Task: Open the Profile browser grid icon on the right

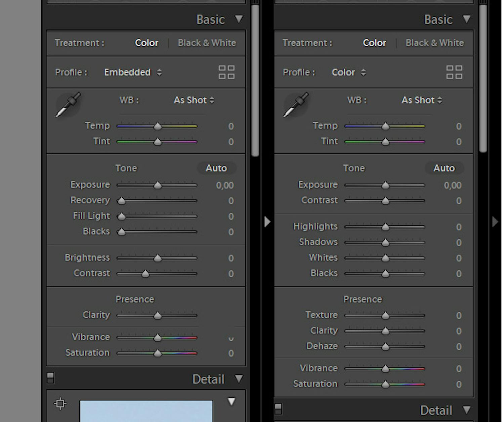Action: [x=454, y=72]
